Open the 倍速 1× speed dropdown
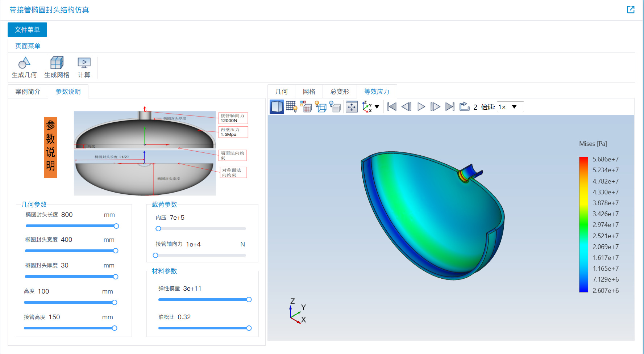644x354 pixels. point(510,107)
